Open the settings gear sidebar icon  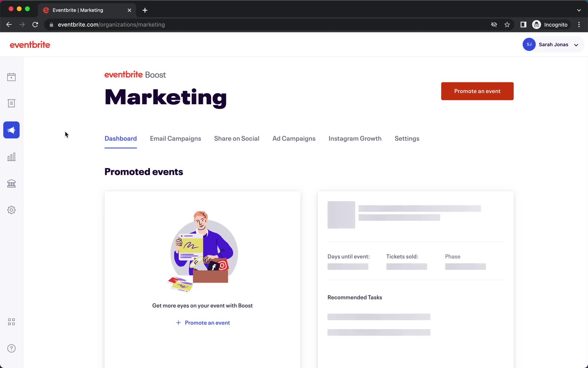[11, 210]
